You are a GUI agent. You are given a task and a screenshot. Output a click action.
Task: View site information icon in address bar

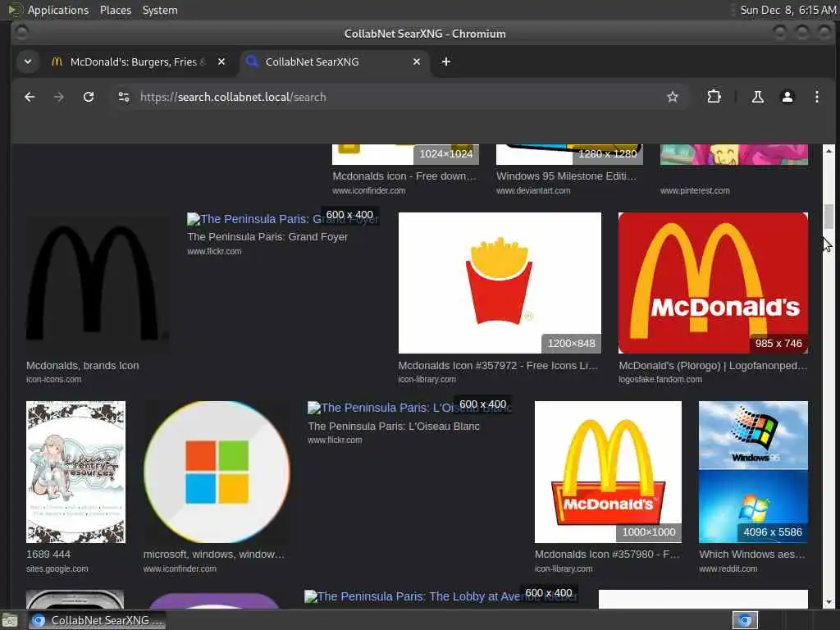click(124, 97)
